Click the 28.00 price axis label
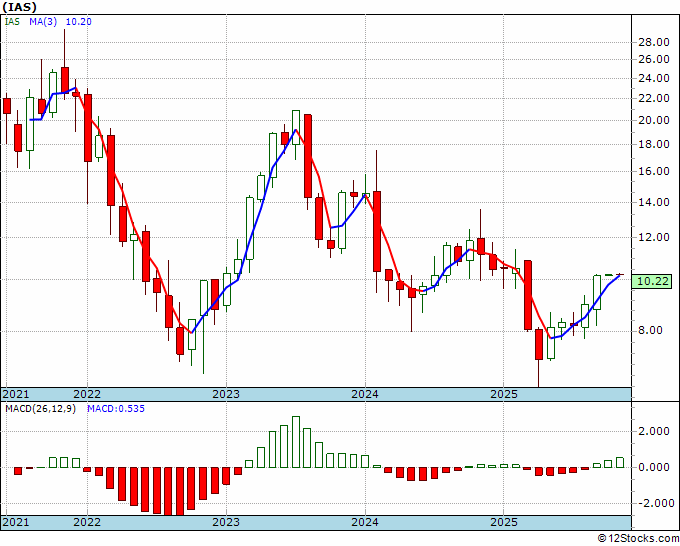This screenshot has width=680, height=546. coord(653,42)
